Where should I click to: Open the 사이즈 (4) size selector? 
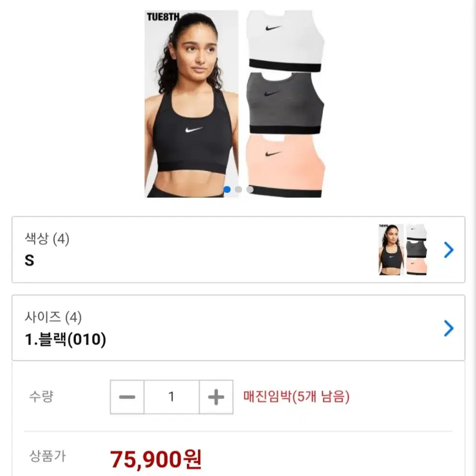[238, 328]
